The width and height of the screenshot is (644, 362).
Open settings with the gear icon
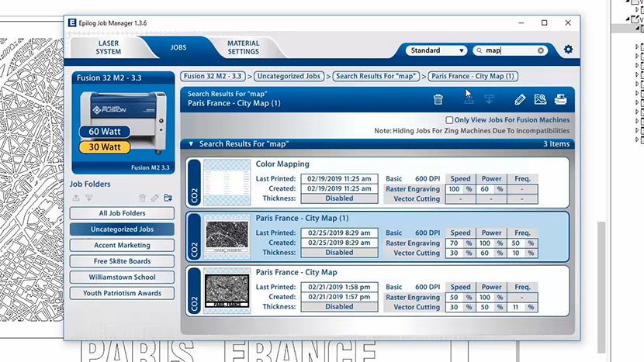pyautogui.click(x=568, y=50)
